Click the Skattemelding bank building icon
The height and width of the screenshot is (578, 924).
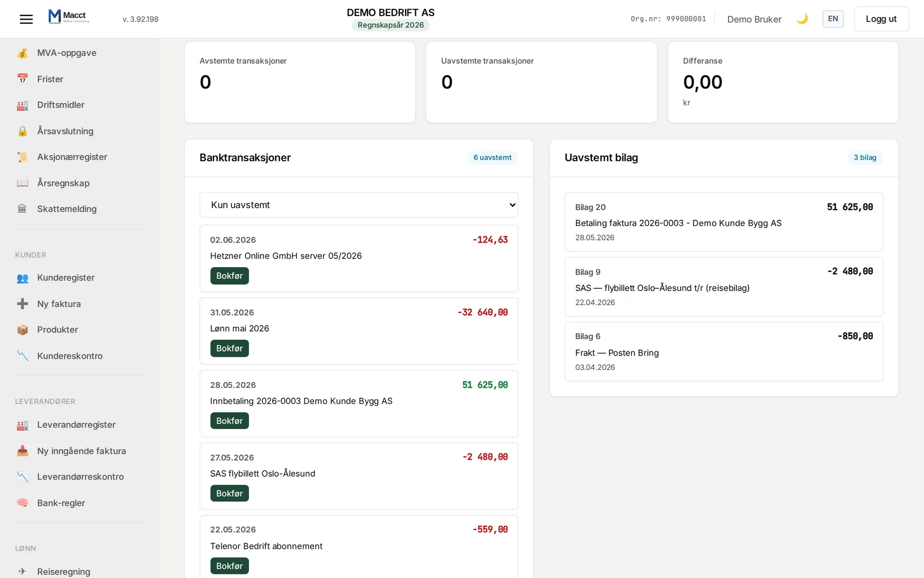coord(23,209)
